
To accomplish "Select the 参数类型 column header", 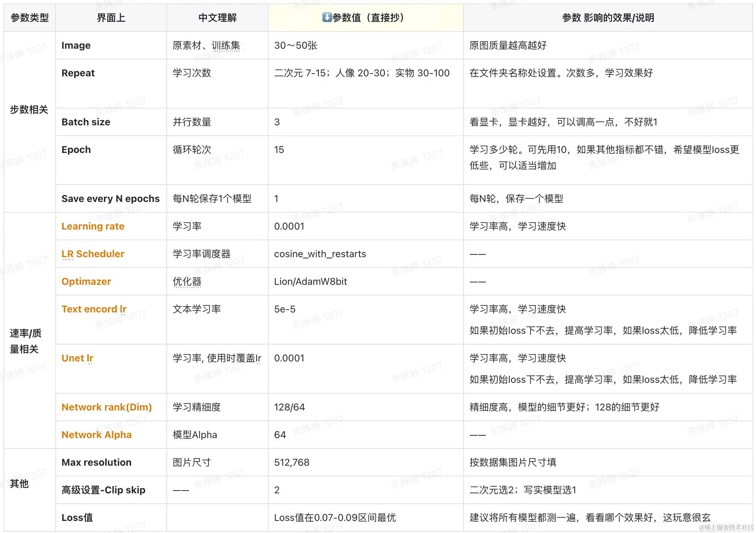I will [30, 18].
